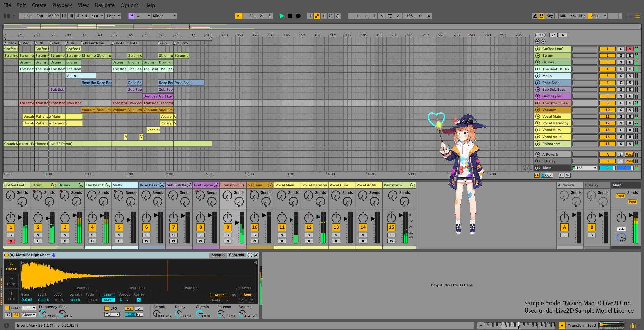Open the Filter Clean circuit dropdown
644x330 pixels.
coord(29,315)
